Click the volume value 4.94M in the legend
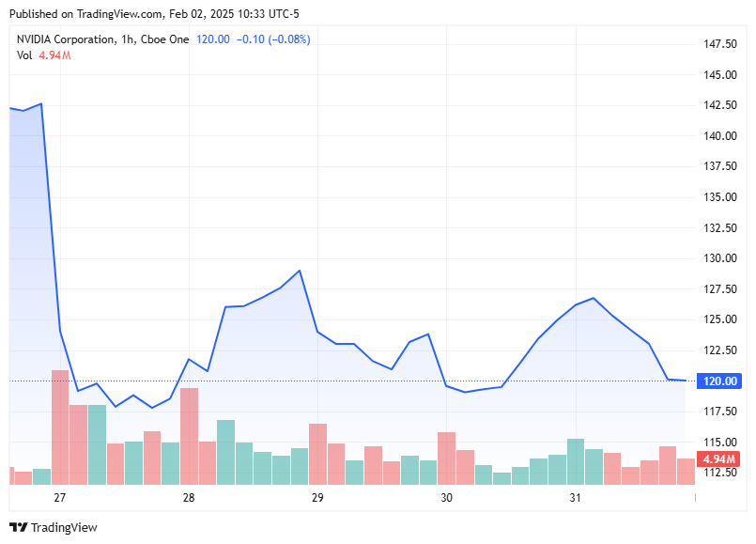The image size is (756, 544). coord(55,55)
